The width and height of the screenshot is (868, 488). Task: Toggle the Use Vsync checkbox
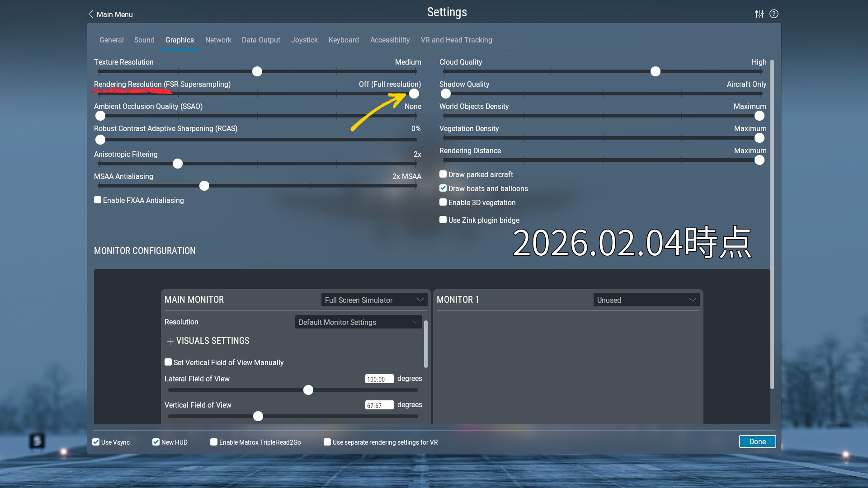tap(96, 442)
